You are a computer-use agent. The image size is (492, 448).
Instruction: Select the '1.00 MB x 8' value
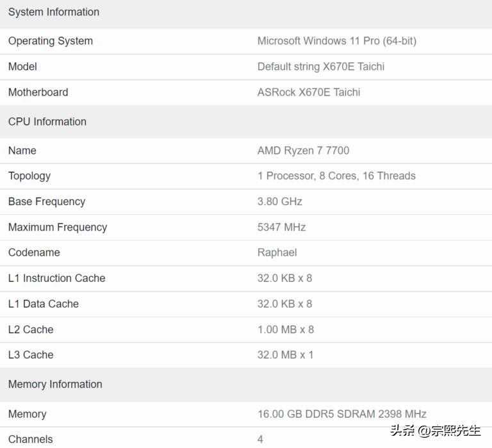[286, 329]
